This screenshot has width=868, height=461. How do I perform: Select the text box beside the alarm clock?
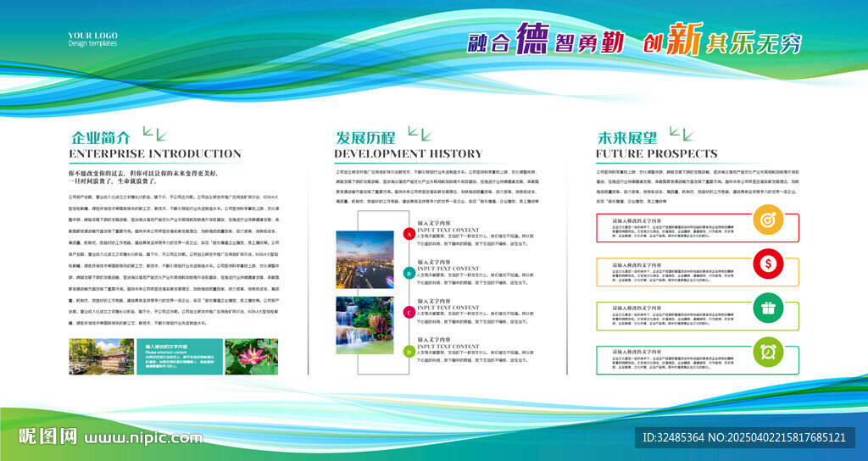pos(698,359)
